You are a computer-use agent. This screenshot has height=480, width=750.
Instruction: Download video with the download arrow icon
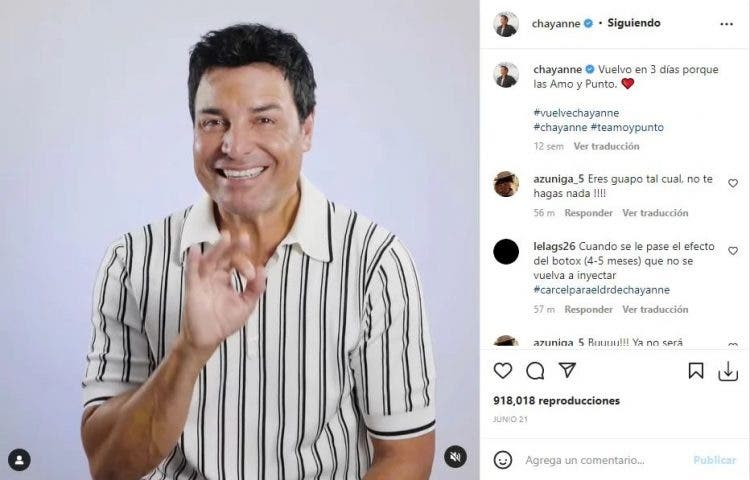click(x=728, y=371)
